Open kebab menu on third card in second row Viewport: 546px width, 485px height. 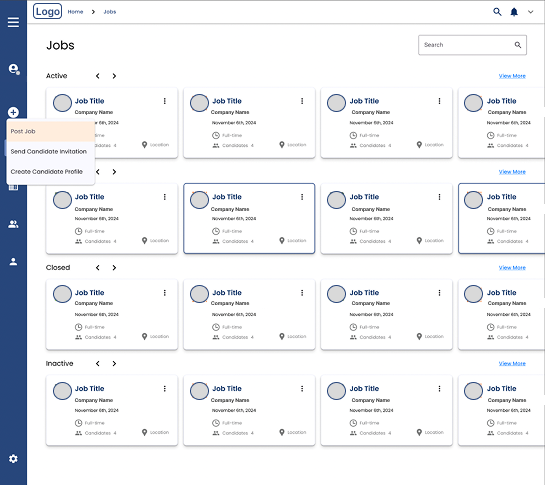tap(439, 197)
